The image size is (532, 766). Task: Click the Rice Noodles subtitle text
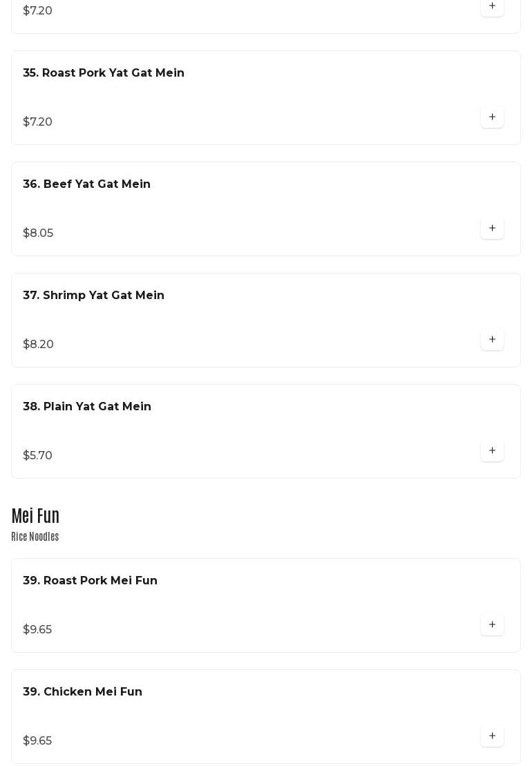pos(35,537)
